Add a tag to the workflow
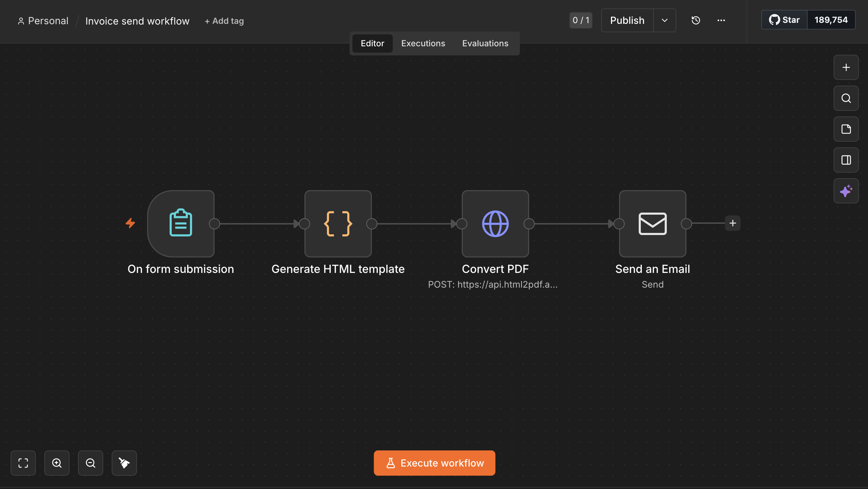The height and width of the screenshot is (489, 868). pos(224,21)
